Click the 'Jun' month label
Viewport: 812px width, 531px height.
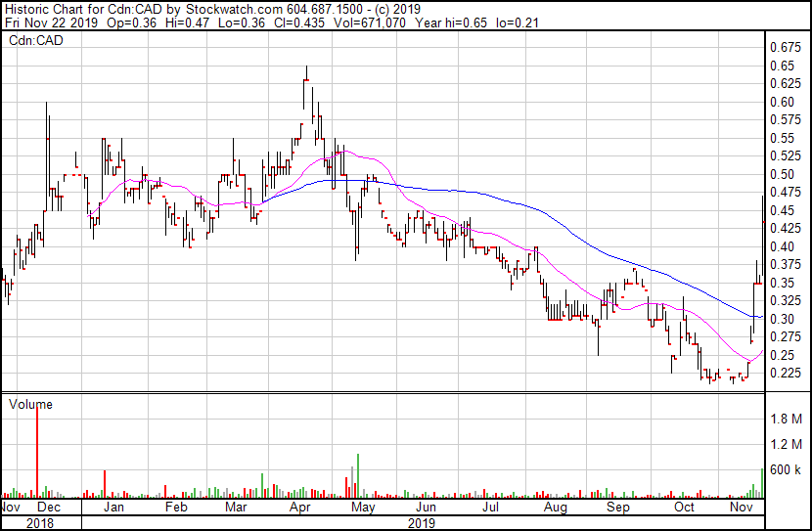[427, 508]
